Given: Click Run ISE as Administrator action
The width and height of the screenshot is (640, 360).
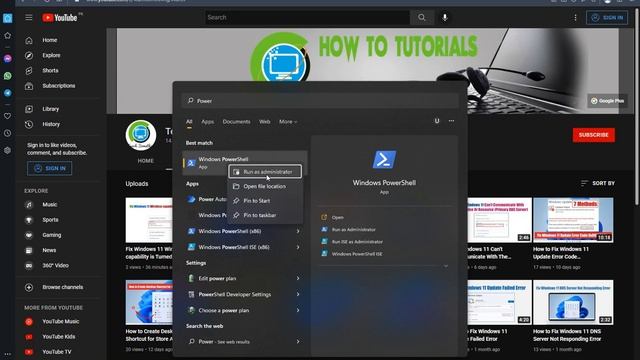Looking at the screenshot, I should click(357, 242).
